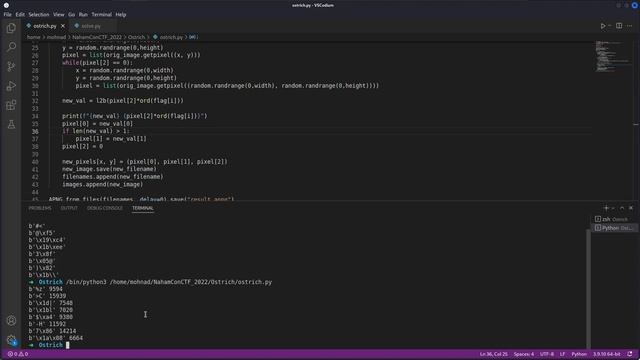Open the Explorer view in activity bar
Image resolution: width=640 pixels, height=360 pixels.
click(11, 28)
